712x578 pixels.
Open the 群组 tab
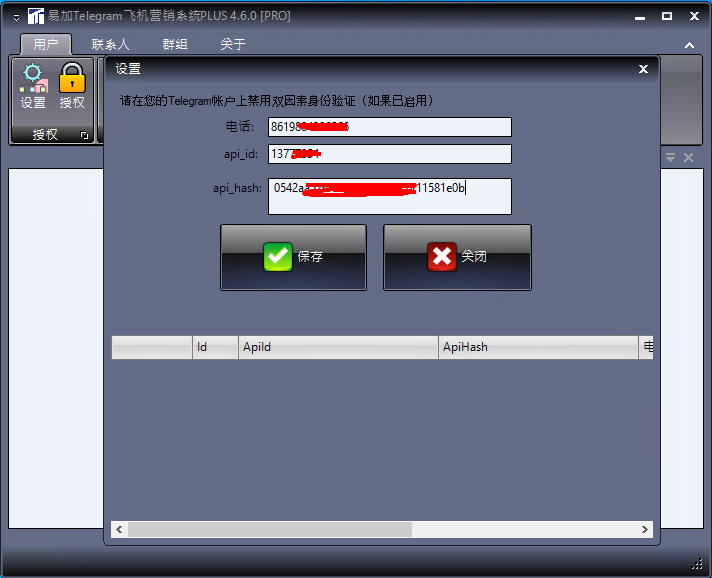coord(175,44)
